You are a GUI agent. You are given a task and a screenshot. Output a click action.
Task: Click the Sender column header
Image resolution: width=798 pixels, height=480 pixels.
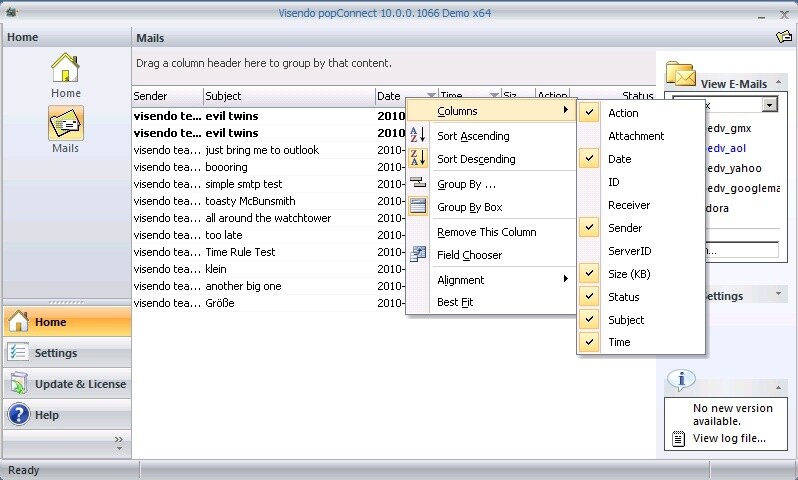[x=168, y=96]
